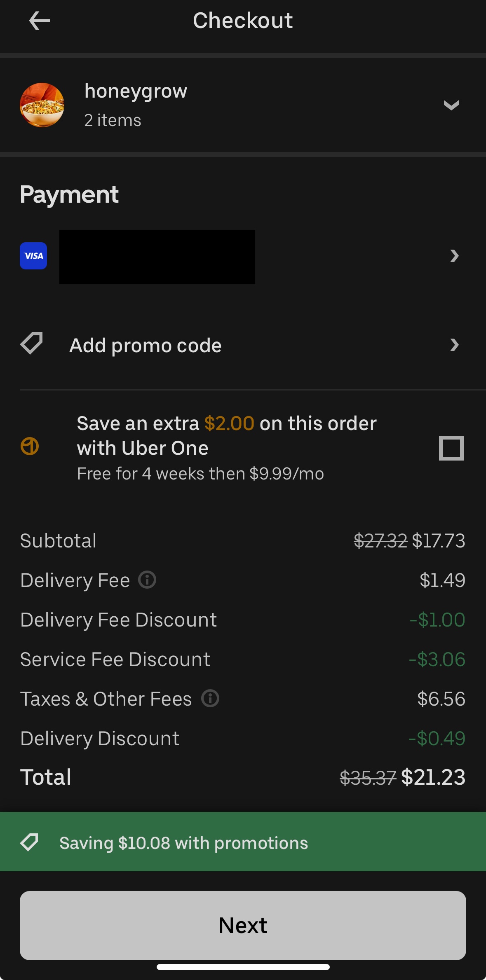Tap the Uber One badge icon
This screenshot has width=486, height=980.
tap(30, 446)
